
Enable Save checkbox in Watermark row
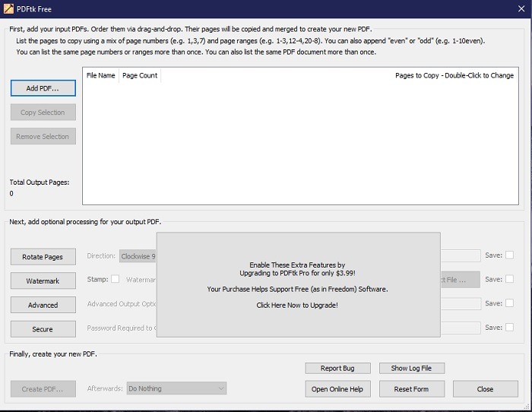pos(509,279)
